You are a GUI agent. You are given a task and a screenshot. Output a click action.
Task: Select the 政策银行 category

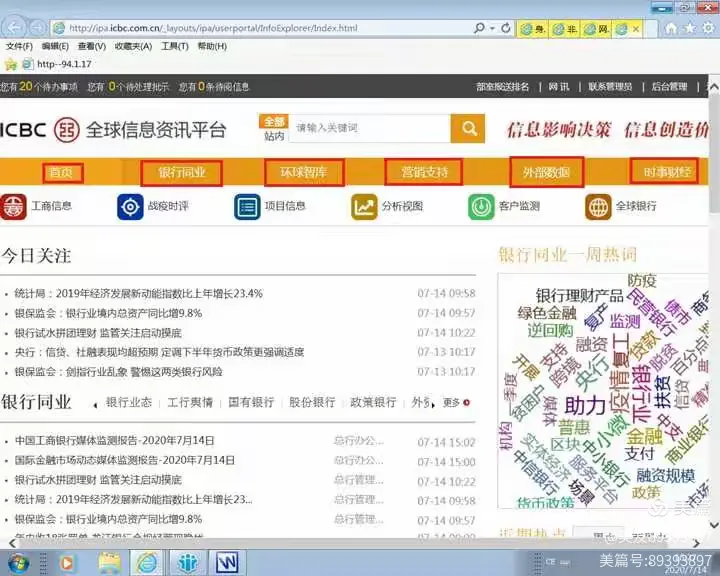point(373,402)
